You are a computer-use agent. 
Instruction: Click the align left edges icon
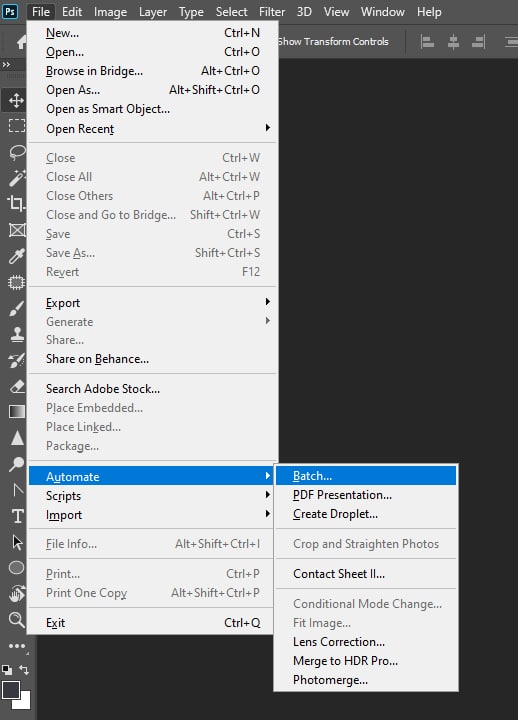(428, 42)
